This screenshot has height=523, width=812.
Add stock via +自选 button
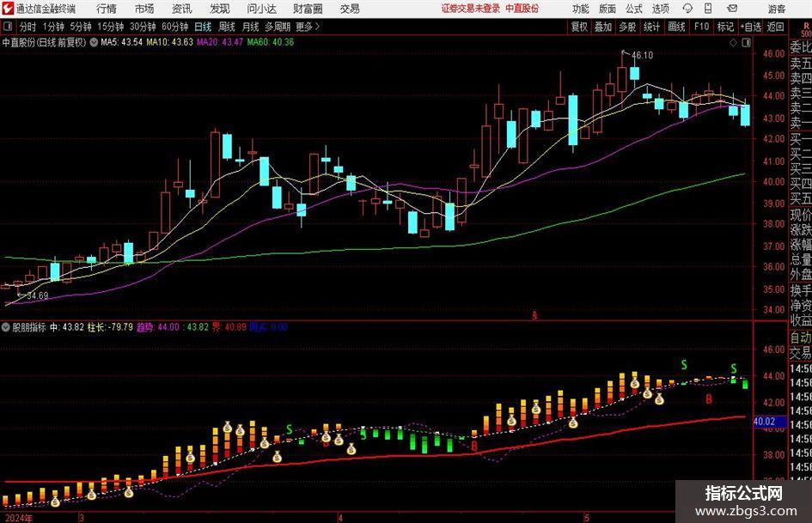751,27
